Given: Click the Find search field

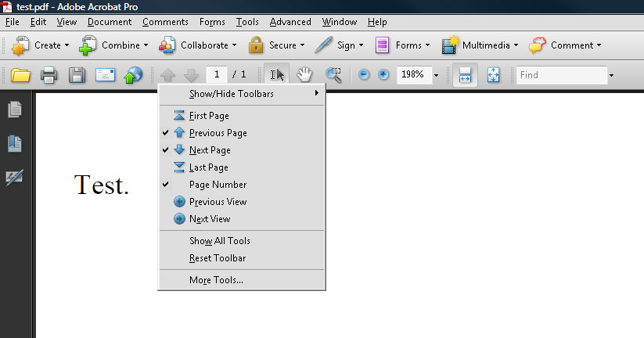Looking at the screenshot, I should tap(560, 75).
